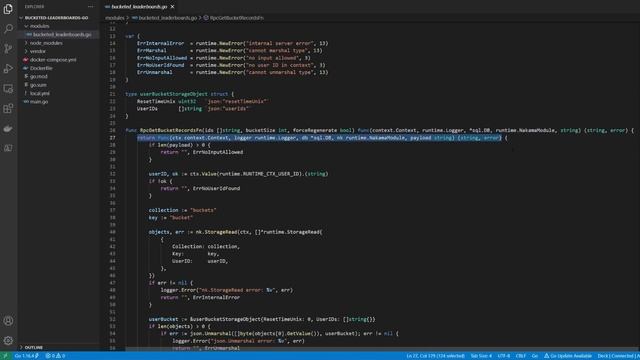The width and height of the screenshot is (640, 360).
Task: Click the RpcGetBucketRecordsFn function name in code
Action: (171, 131)
